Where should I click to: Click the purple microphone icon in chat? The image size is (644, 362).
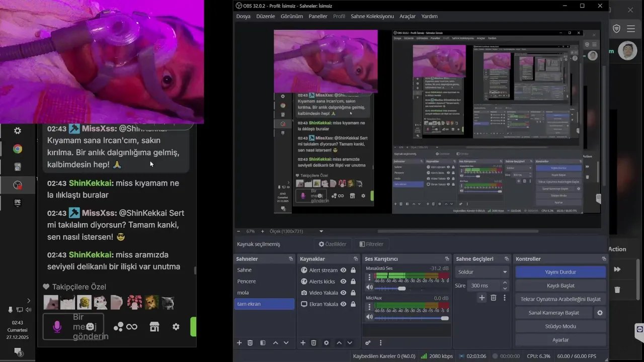coord(57,327)
